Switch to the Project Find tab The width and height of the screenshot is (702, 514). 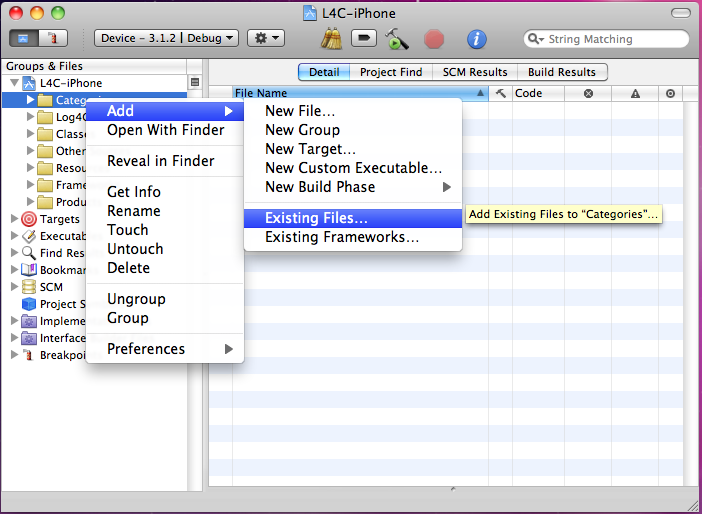pyautogui.click(x=391, y=72)
